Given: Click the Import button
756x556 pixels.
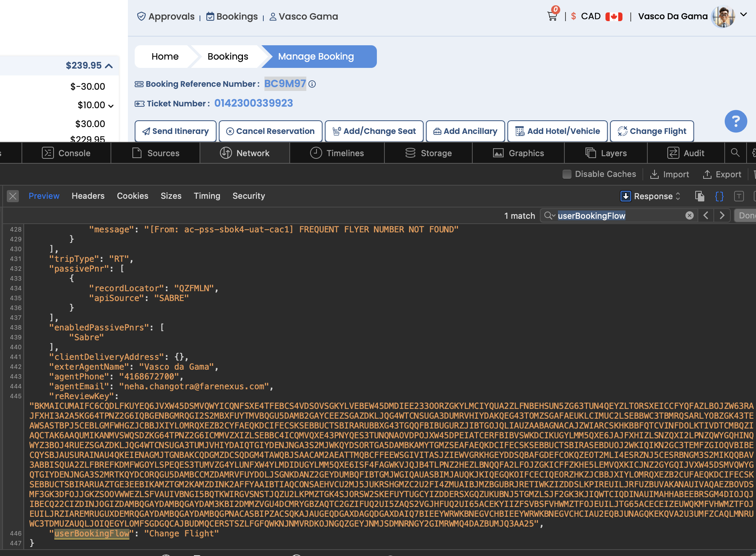Looking at the screenshot, I should (670, 174).
